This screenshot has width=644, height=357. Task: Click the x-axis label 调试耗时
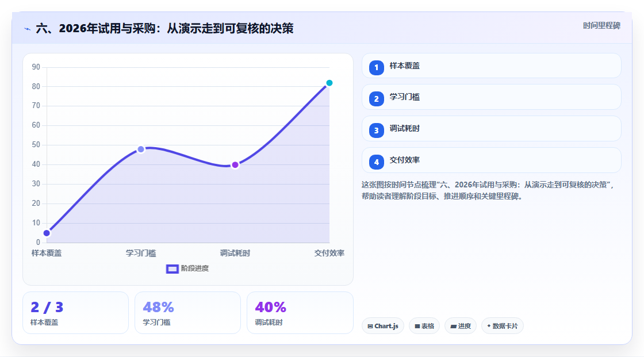235,253
